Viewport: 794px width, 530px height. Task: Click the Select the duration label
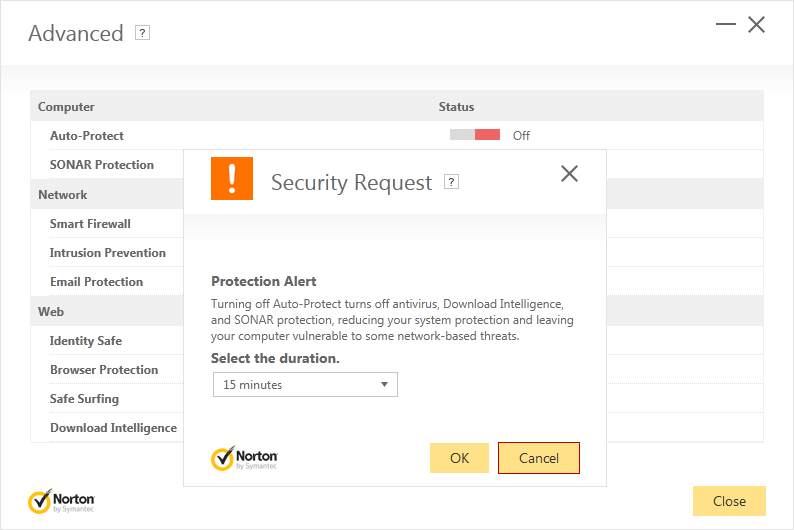coord(275,358)
